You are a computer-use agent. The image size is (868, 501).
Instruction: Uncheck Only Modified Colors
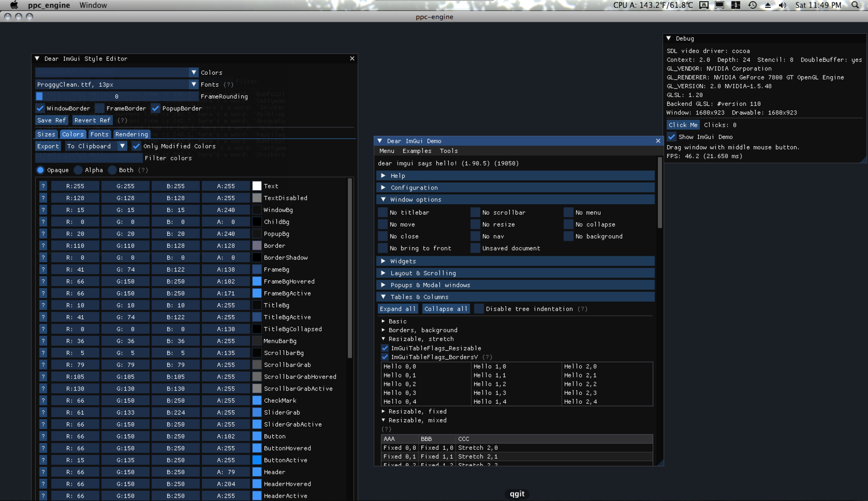click(137, 146)
